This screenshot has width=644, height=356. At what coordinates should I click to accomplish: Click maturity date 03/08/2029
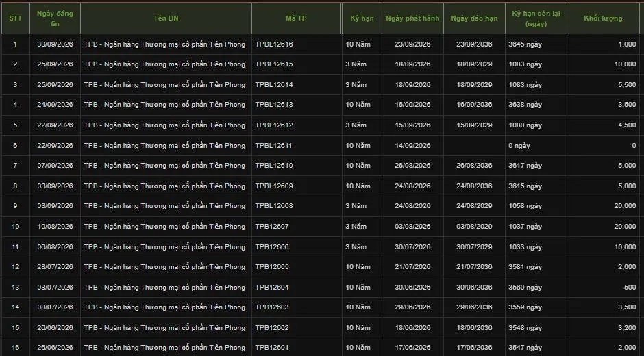click(x=474, y=226)
